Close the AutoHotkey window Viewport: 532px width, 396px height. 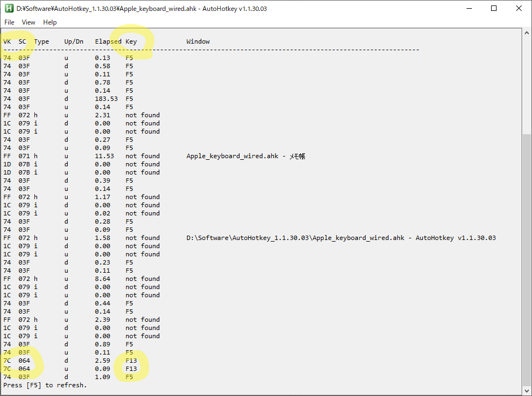point(518,9)
